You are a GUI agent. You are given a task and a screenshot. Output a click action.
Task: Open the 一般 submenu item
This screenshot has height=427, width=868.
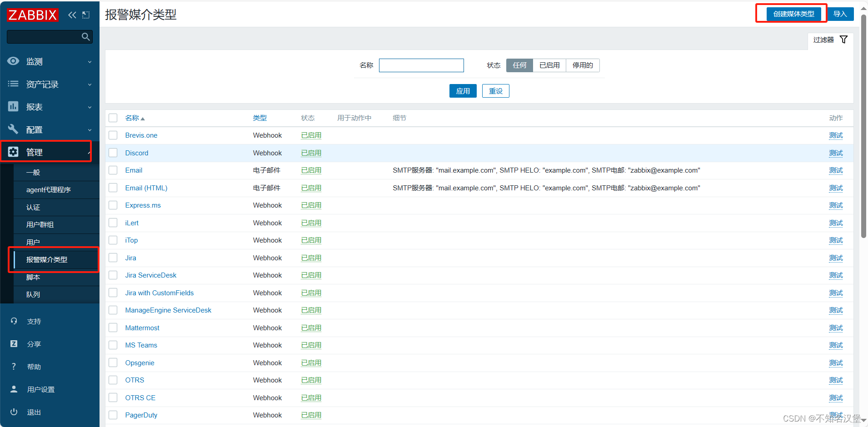click(x=56, y=173)
